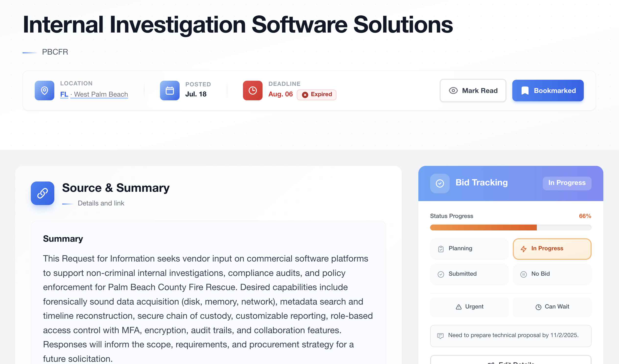Click the Source & Summary link icon
Image resolution: width=619 pixels, height=364 pixels.
pos(43,193)
